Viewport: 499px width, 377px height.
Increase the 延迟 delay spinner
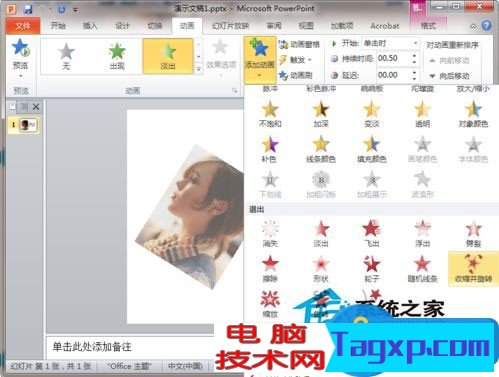click(414, 72)
